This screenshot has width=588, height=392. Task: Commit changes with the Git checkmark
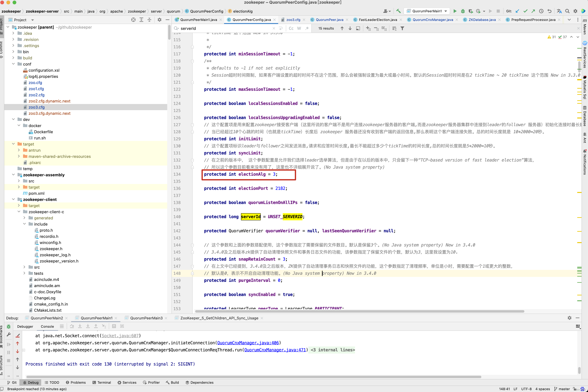tap(525, 11)
